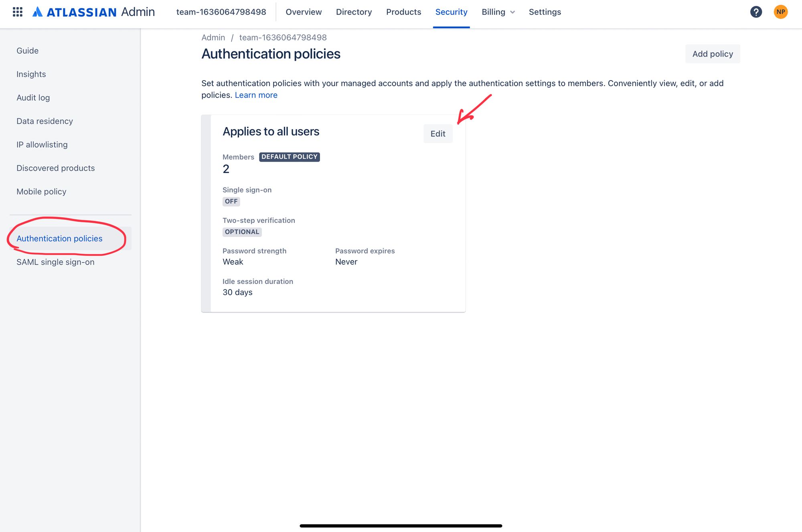Screen dimensions: 802x532
Task: Click the Atlassian logo icon
Action: (37, 12)
